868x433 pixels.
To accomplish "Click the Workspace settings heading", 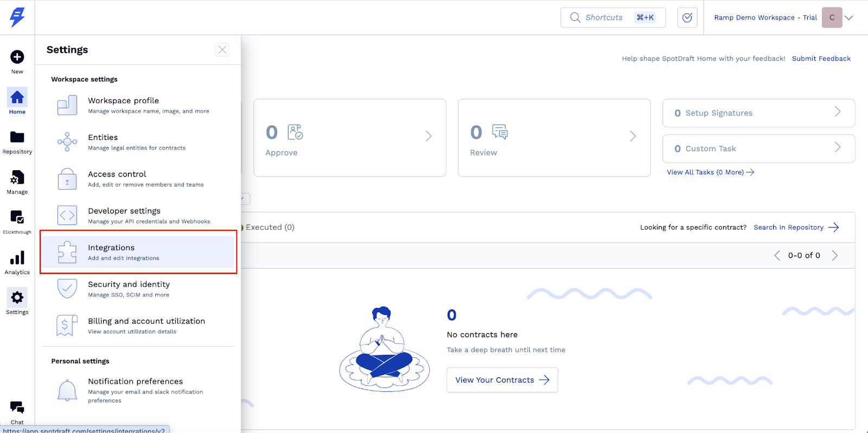I will (84, 79).
